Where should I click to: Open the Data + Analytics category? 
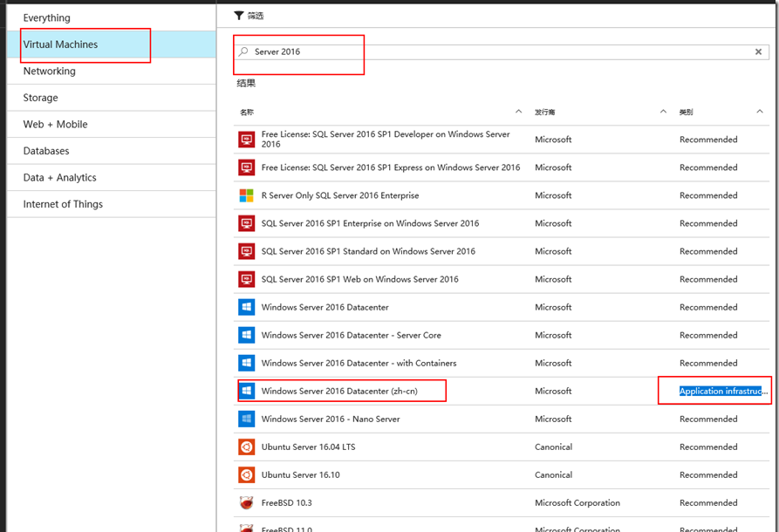pyautogui.click(x=112, y=177)
